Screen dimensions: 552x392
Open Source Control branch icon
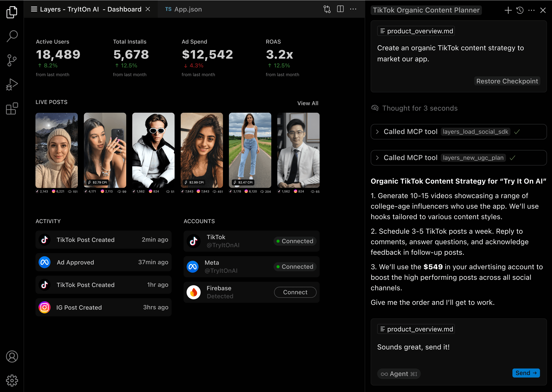(x=12, y=60)
